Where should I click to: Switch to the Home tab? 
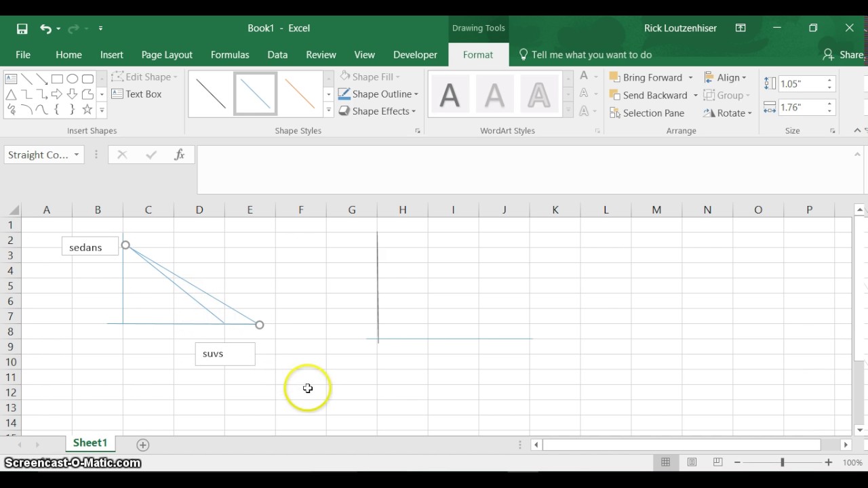click(68, 55)
